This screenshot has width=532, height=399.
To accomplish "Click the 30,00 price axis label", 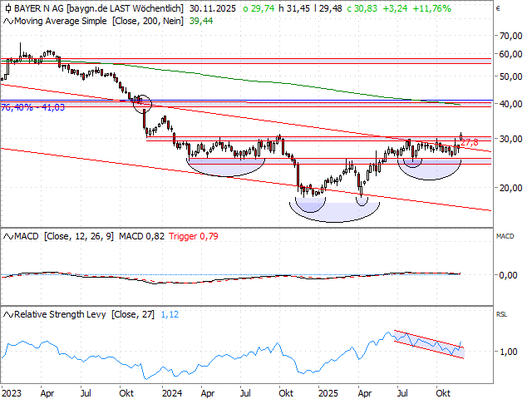I will coord(511,139).
